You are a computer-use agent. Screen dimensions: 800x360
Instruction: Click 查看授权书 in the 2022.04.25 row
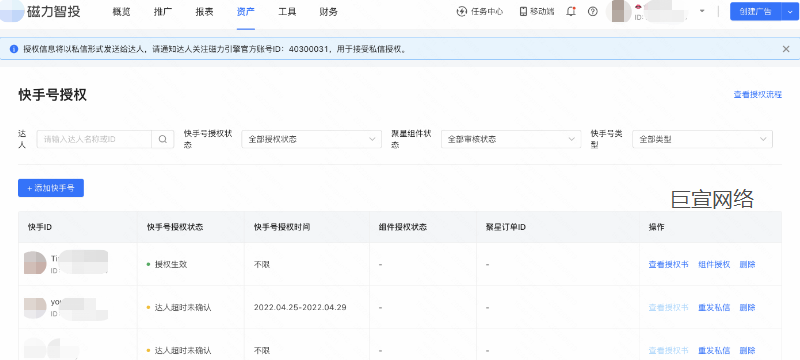tap(668, 307)
